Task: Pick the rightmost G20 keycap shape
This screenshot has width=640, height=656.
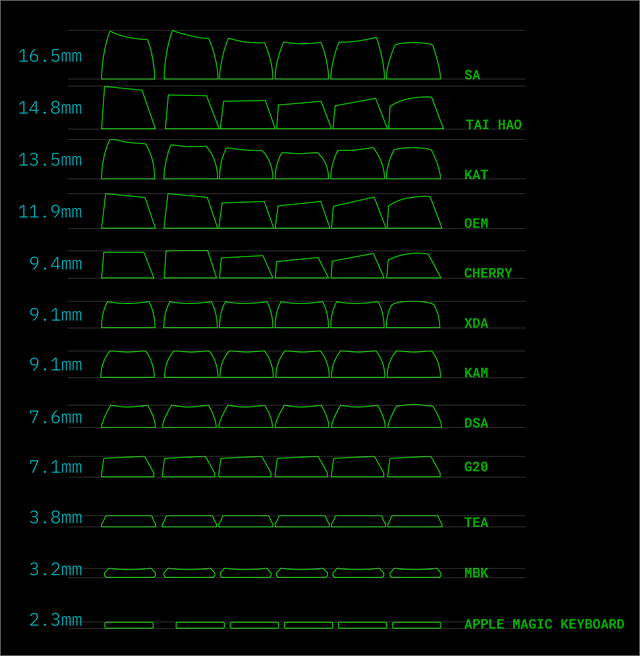Action: (414, 467)
